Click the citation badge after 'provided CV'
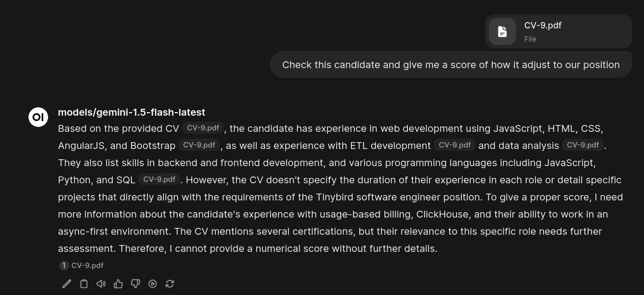 point(203,128)
